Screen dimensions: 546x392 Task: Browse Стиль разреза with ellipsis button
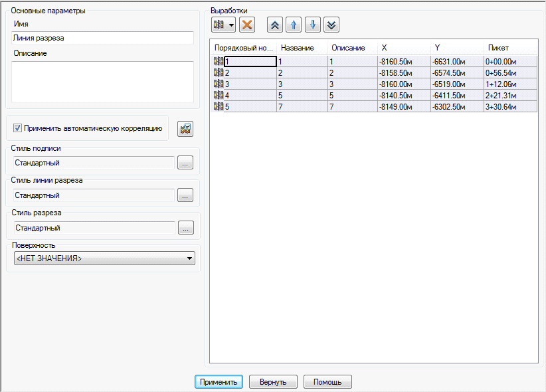185,228
